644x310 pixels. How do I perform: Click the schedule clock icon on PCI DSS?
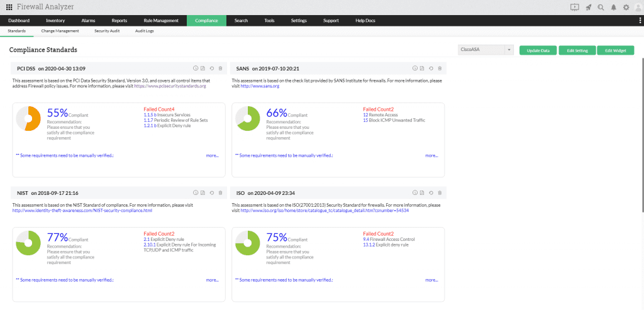pos(195,68)
